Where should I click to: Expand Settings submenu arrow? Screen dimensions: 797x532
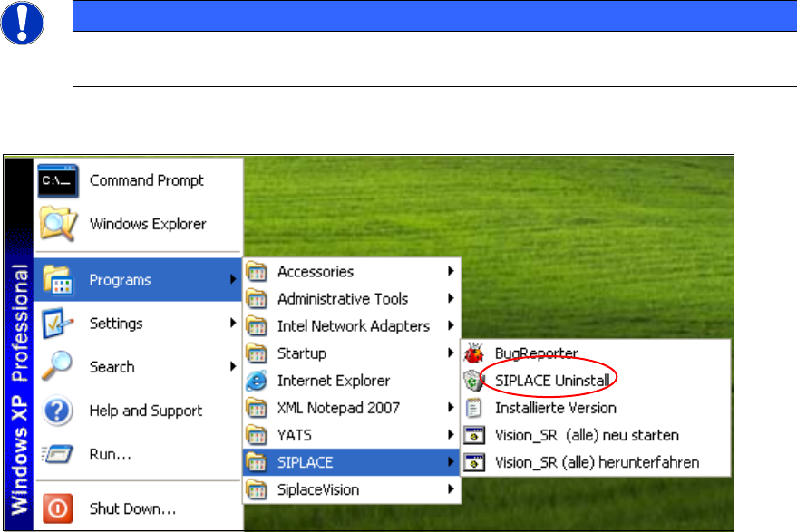pyautogui.click(x=233, y=323)
